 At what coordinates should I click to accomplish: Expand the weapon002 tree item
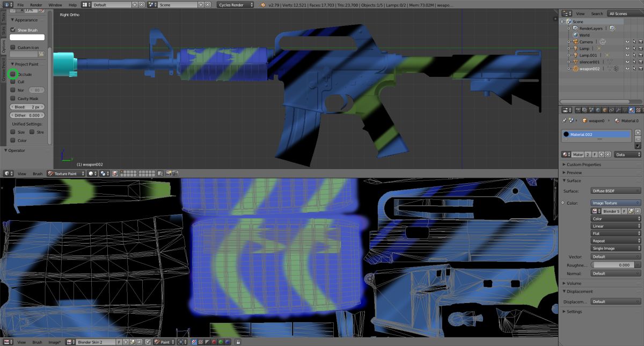pyautogui.click(x=569, y=69)
